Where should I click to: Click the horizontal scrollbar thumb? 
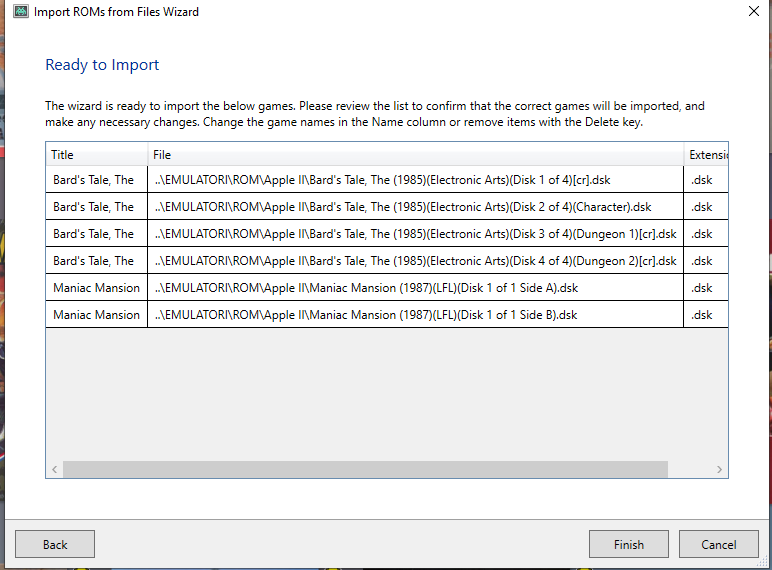tap(365, 470)
